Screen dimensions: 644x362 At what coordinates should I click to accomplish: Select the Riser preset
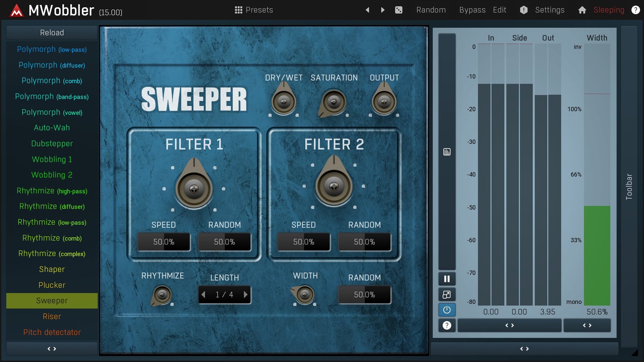[52, 316]
